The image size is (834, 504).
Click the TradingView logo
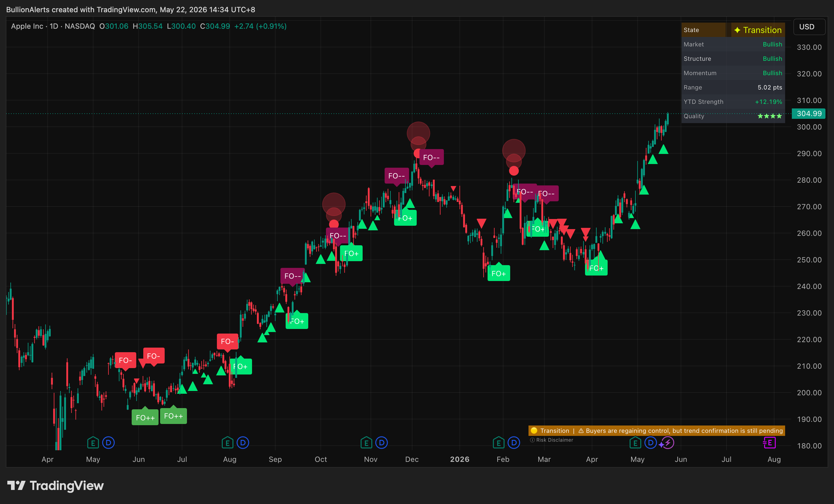click(x=56, y=486)
